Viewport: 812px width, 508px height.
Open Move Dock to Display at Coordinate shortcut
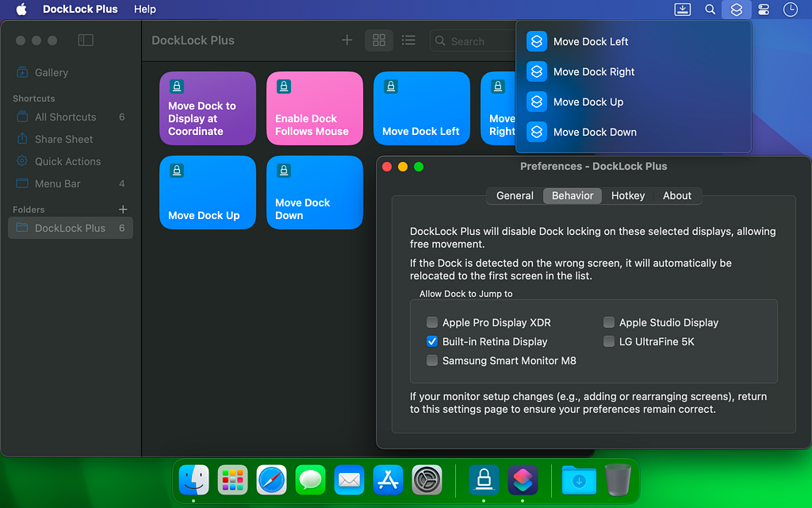pos(208,108)
